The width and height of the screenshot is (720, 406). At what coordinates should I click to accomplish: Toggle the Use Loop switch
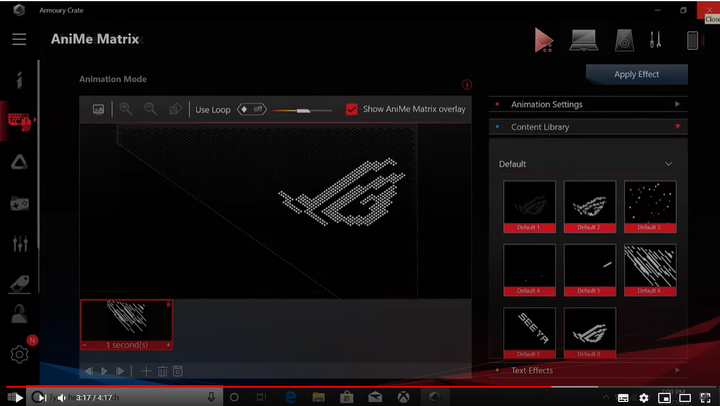252,109
